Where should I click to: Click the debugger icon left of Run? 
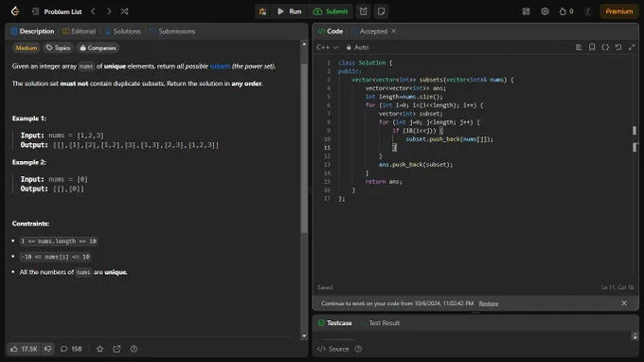262,11
